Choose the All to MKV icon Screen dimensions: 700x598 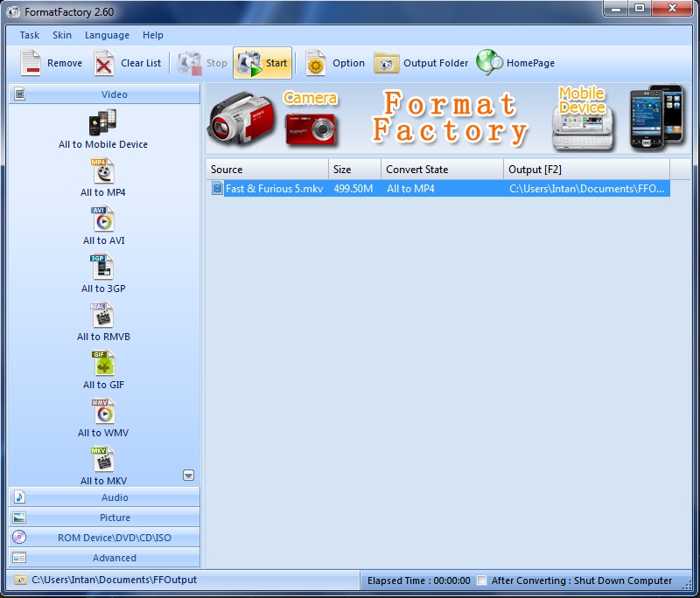(103, 460)
